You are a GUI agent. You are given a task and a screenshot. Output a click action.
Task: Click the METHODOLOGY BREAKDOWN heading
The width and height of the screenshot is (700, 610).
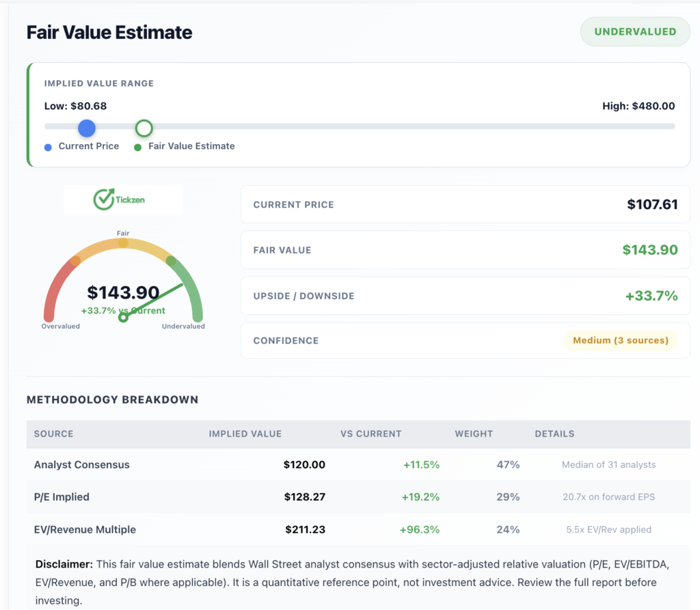tap(113, 400)
